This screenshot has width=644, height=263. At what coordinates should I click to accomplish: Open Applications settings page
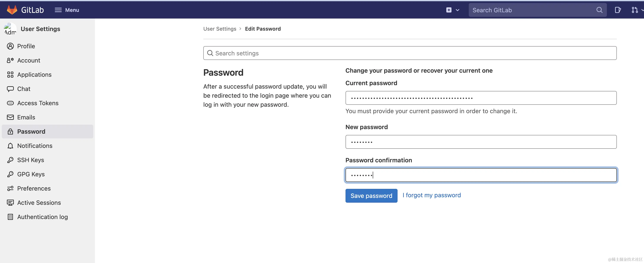(x=34, y=75)
